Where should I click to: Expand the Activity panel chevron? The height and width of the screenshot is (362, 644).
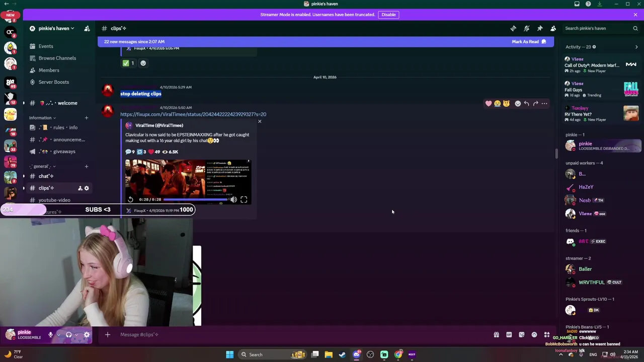coord(636,47)
